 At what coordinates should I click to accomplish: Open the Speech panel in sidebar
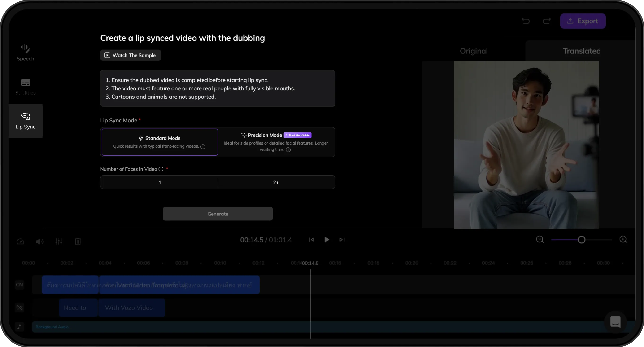(25, 53)
